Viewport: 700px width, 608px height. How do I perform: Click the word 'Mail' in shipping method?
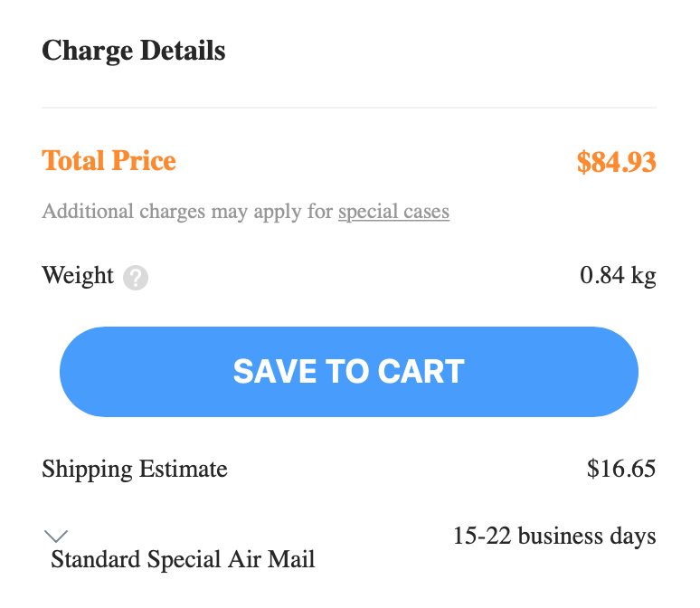click(291, 559)
